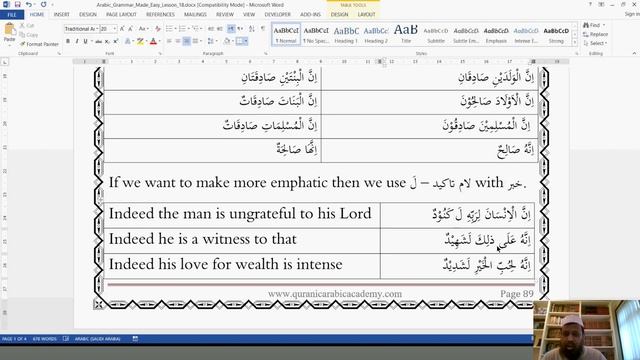This screenshot has height=360, width=640.
Task: Clear all formatting
Action: (158, 29)
